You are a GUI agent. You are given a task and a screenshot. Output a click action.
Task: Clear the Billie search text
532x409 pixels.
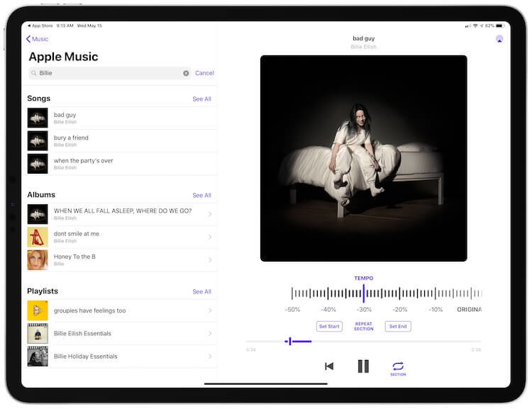click(186, 73)
